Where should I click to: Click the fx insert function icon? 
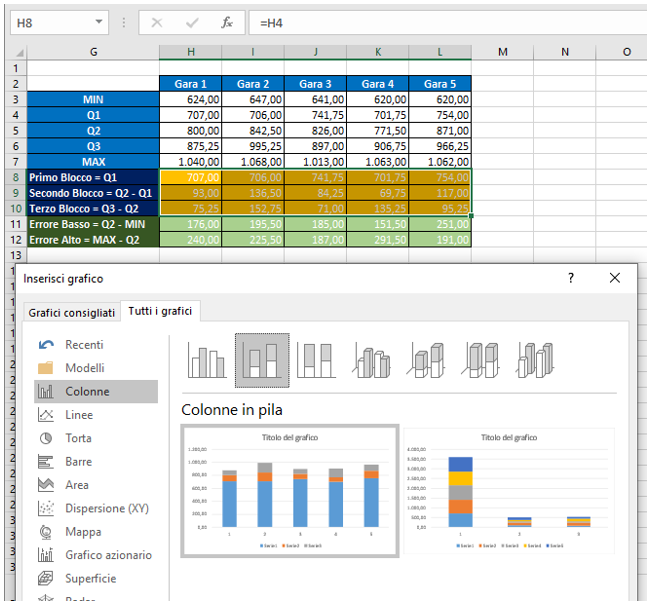[x=227, y=22]
